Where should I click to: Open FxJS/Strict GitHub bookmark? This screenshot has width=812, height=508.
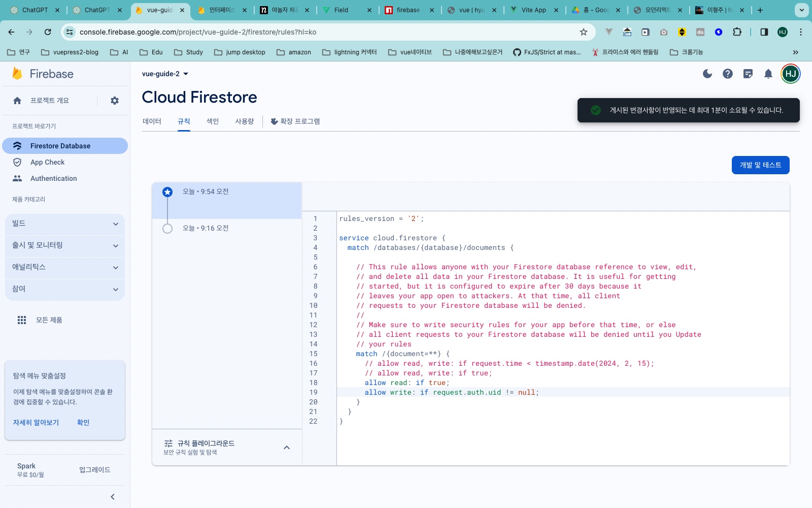547,52
